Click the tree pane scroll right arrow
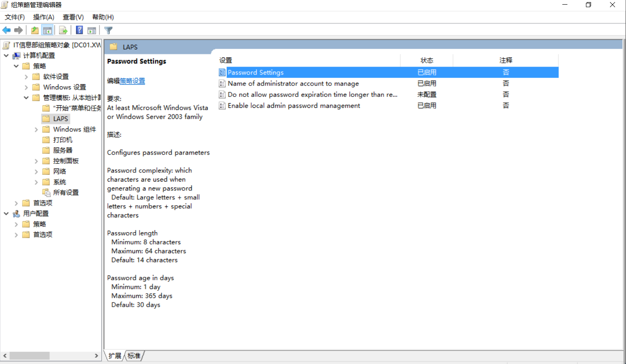Screen dimensions: 626x364 [97, 356]
